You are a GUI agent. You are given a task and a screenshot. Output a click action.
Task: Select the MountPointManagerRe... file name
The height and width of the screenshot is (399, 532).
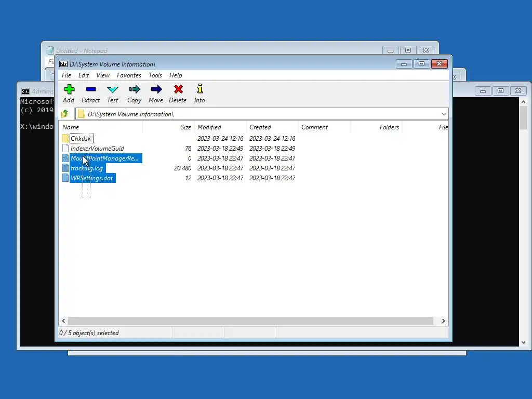point(105,158)
